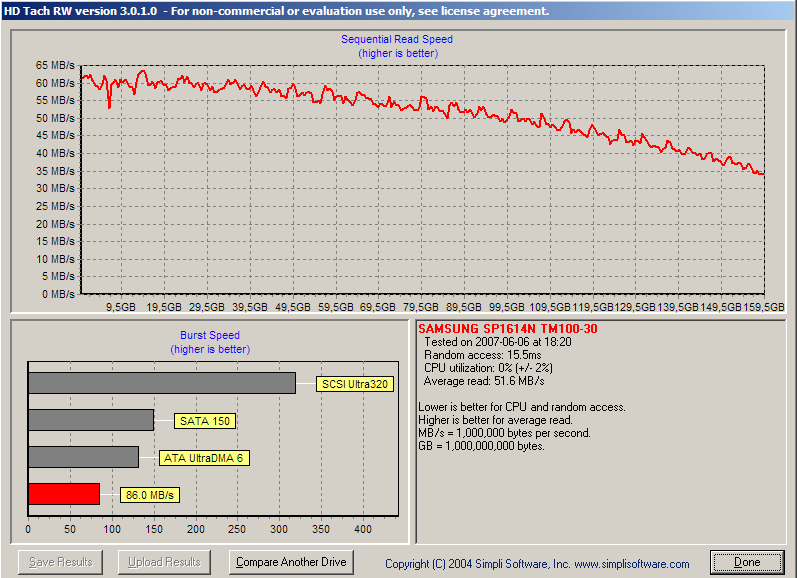The width and height of the screenshot is (797, 578).
Task: Click the 35 MB/s axis label
Action: coord(55,171)
